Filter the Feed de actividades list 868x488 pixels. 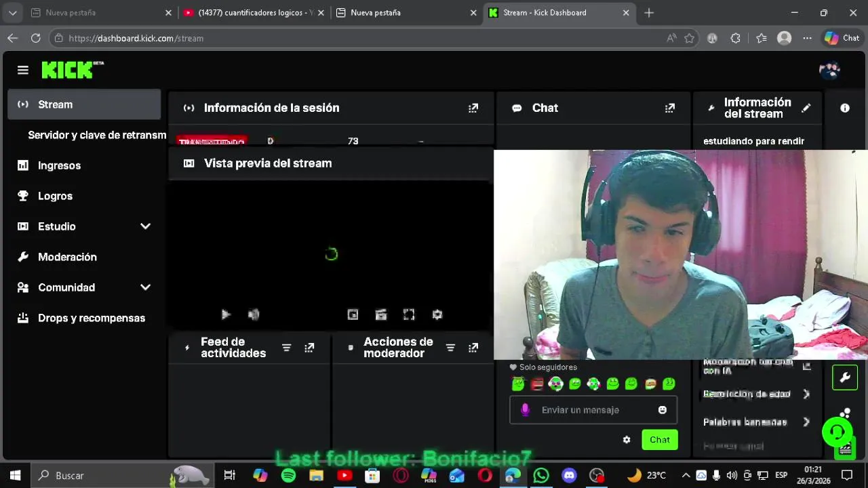(286, 348)
